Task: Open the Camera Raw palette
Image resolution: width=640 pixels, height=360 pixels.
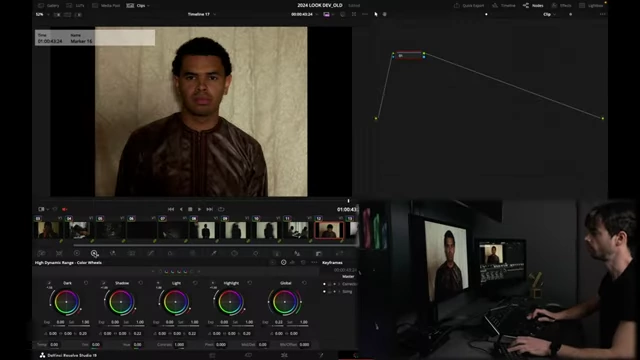Action: 41,253
